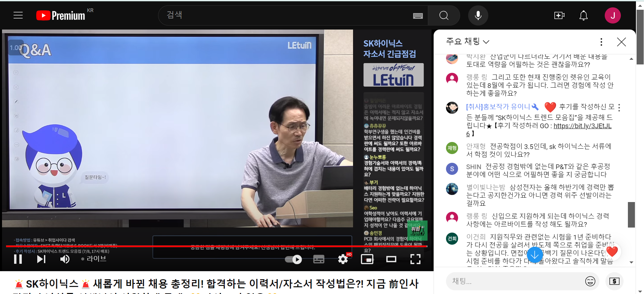644x294 pixels.
Task: Open the hamburger guide menu
Action: (18, 15)
